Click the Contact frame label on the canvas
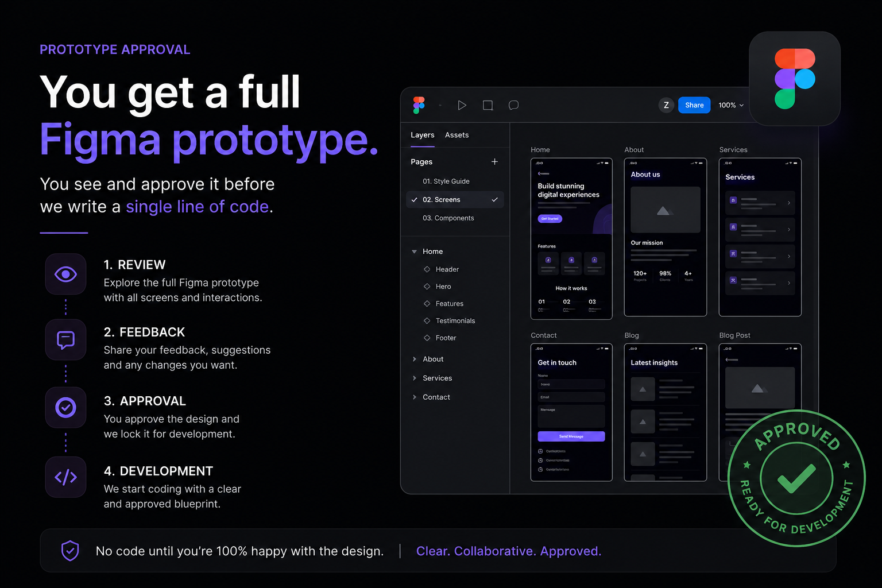Image resolution: width=882 pixels, height=588 pixels. (544, 335)
